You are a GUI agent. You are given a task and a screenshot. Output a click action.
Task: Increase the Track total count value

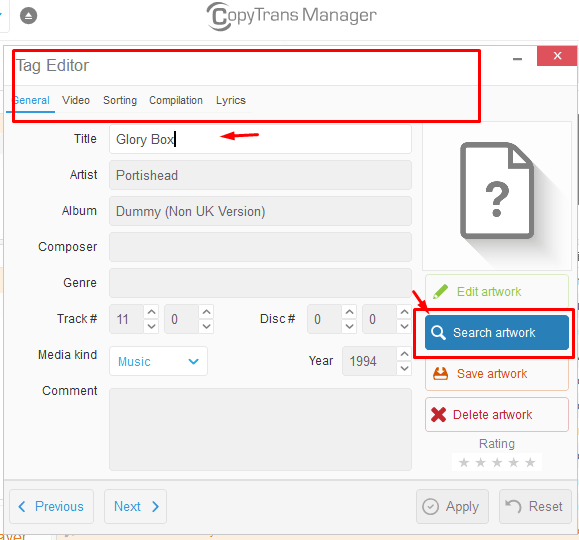206,312
